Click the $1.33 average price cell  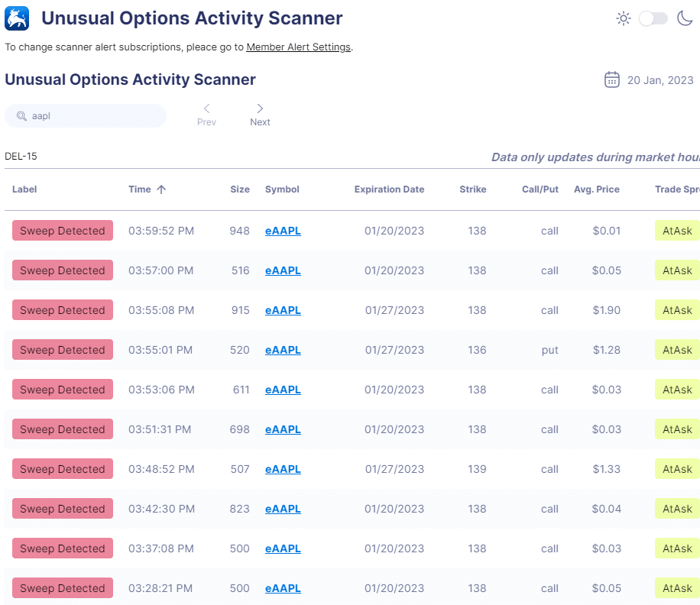(x=606, y=469)
